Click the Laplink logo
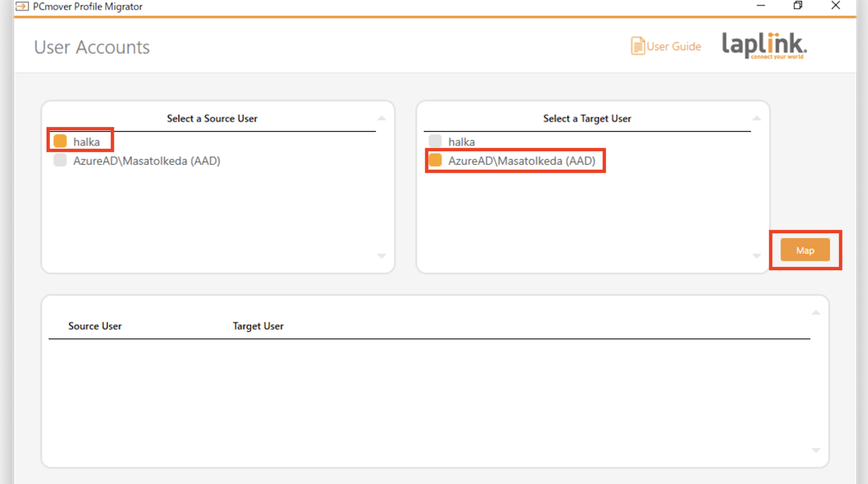The image size is (868, 484). click(x=764, y=45)
